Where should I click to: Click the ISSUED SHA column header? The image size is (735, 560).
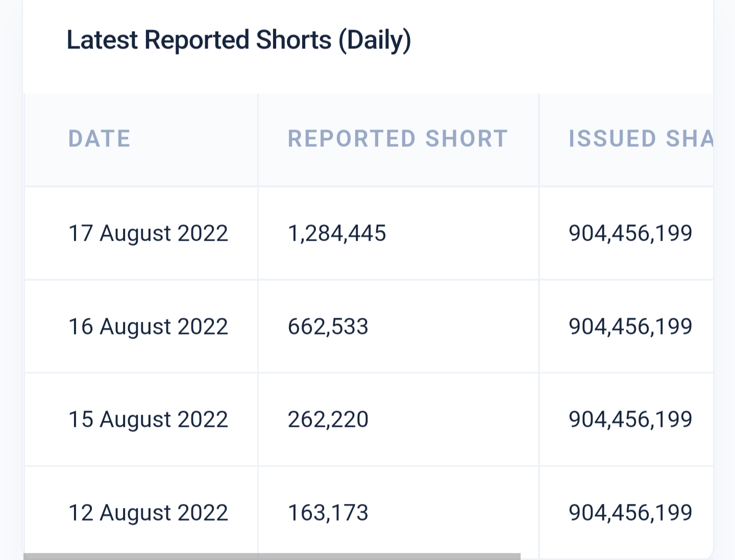641,139
